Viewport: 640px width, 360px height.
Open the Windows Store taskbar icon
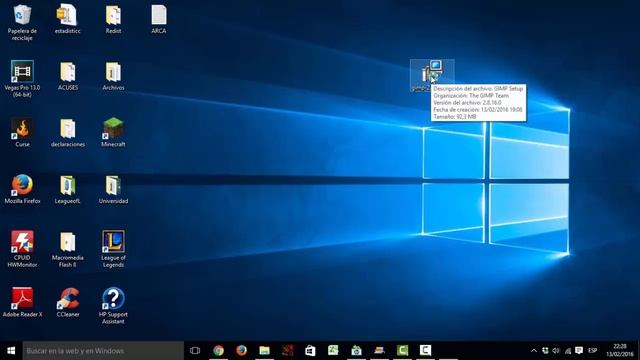coord(310,351)
